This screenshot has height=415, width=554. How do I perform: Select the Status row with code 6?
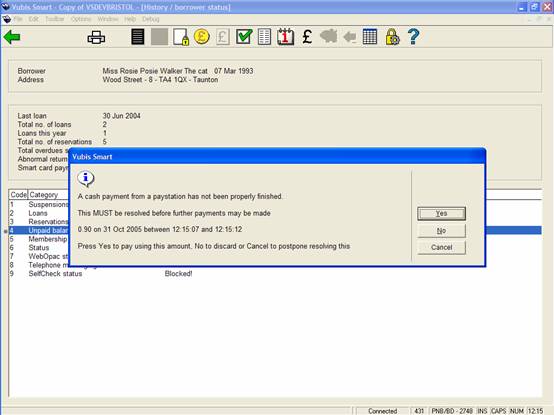(x=275, y=248)
